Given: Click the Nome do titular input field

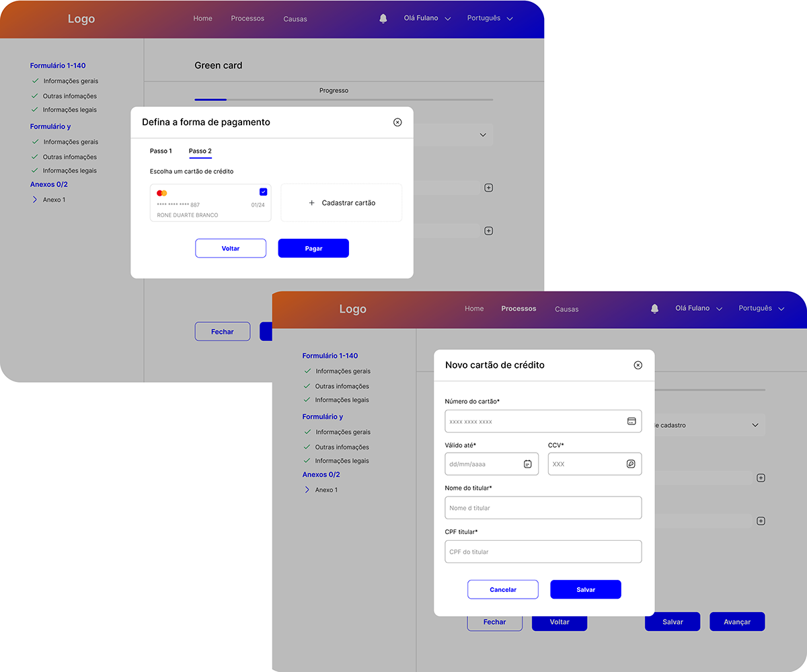Looking at the screenshot, I should pos(543,508).
